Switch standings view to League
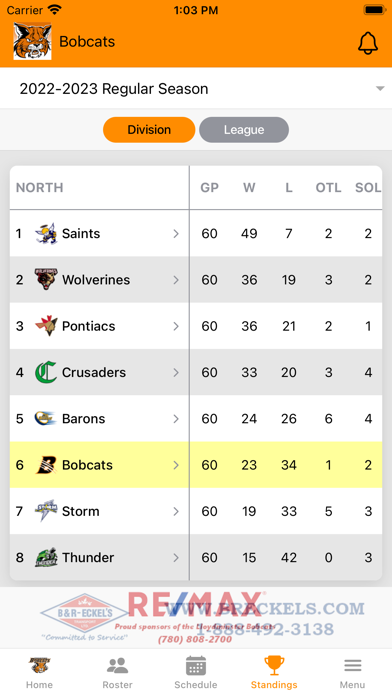 point(244,130)
